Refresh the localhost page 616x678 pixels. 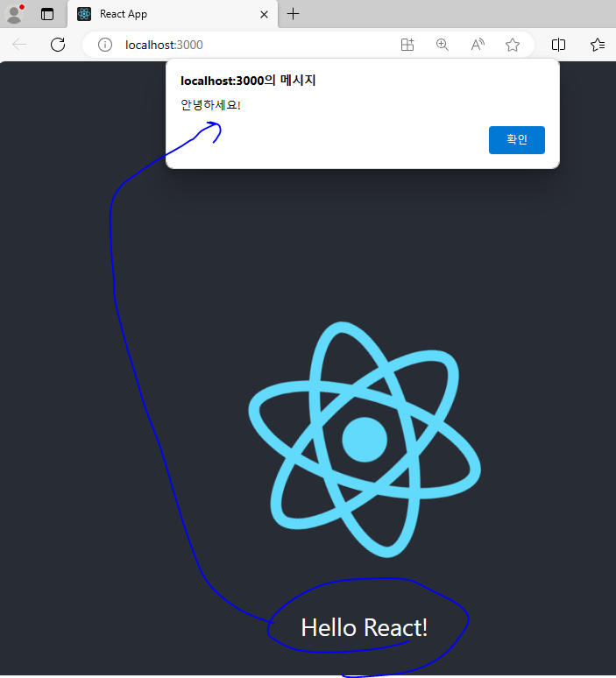tap(58, 45)
